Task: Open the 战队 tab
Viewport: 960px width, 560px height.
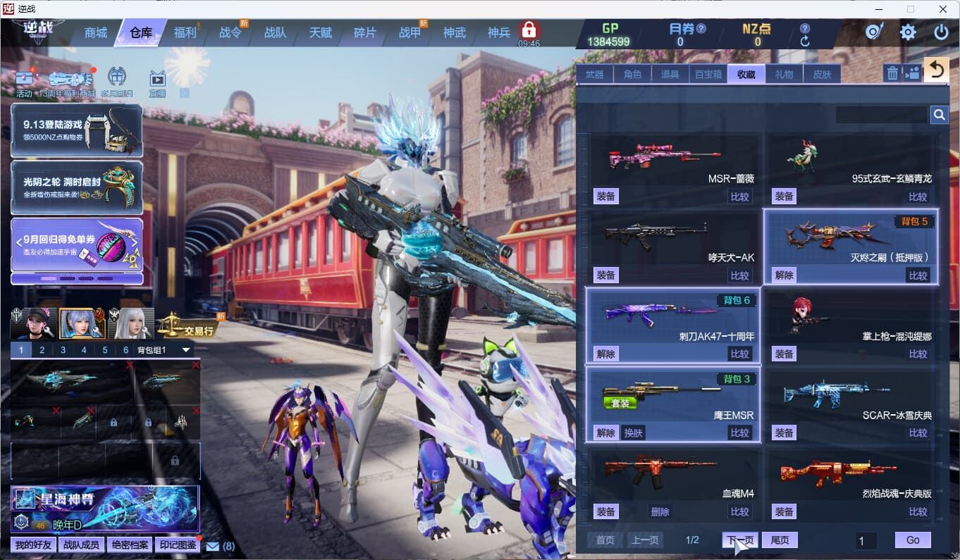Action: click(276, 32)
